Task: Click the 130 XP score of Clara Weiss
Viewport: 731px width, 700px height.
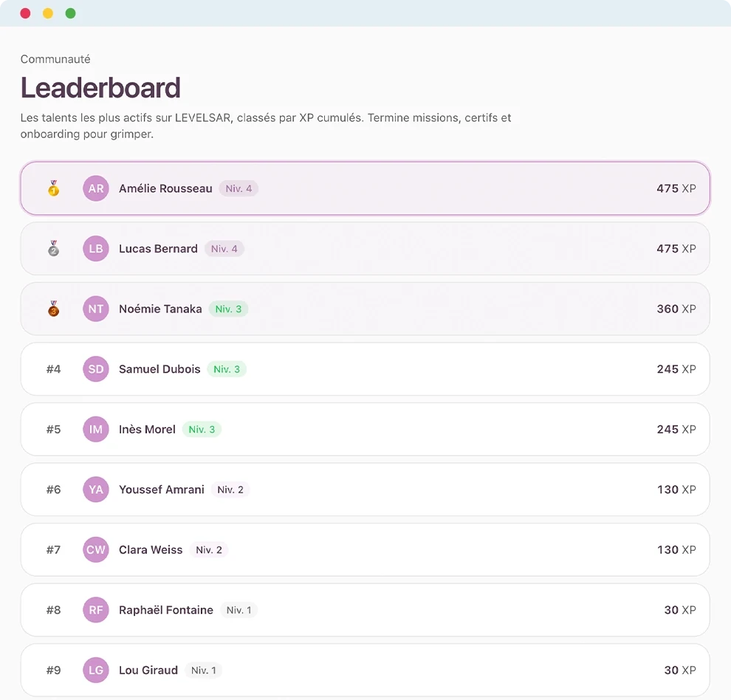Action: pos(676,549)
